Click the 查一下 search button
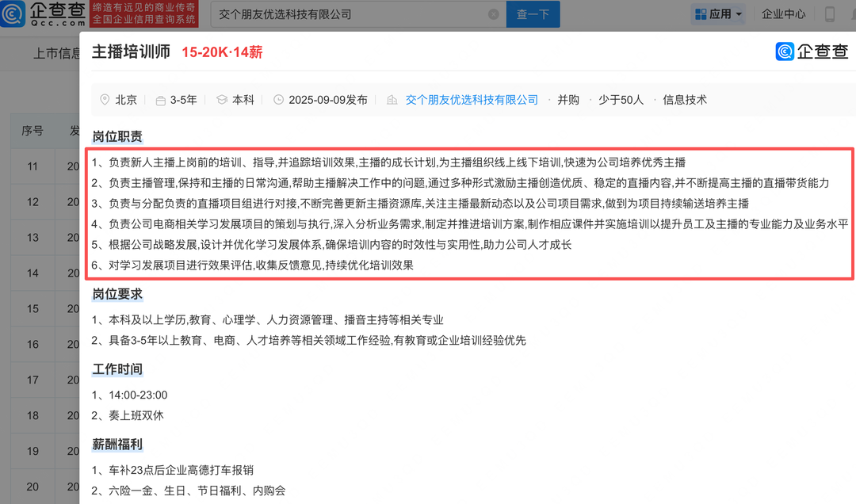Screen dimensions: 856x504 pyautogui.click(x=533, y=14)
